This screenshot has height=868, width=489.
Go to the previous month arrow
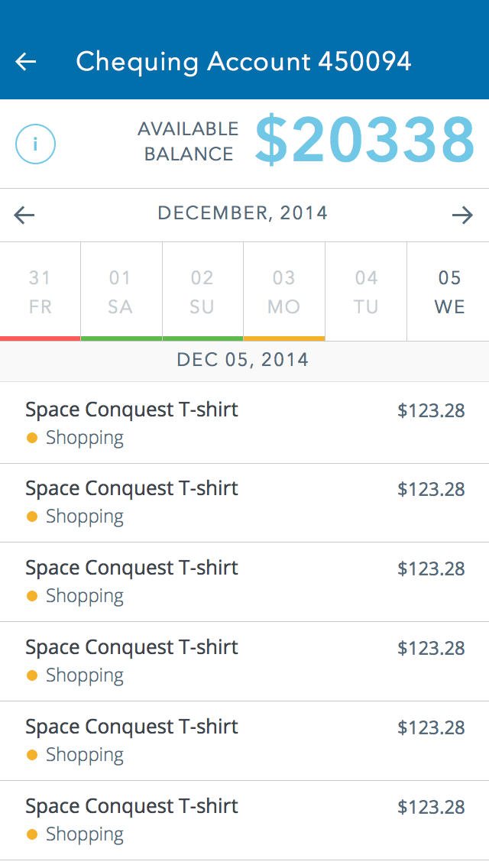tap(24, 215)
